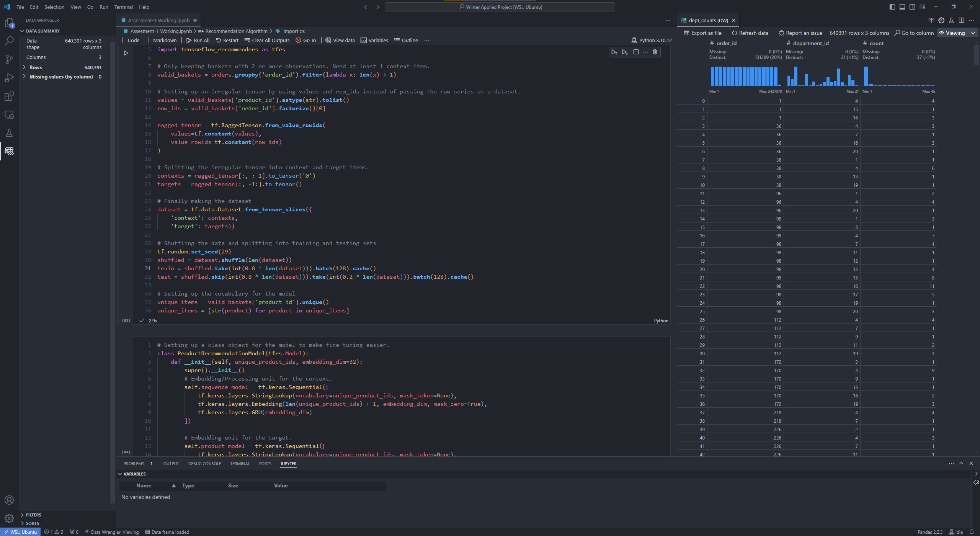Open notebook toolbar overflow menu
This screenshot has height=536, width=980.
427,40
